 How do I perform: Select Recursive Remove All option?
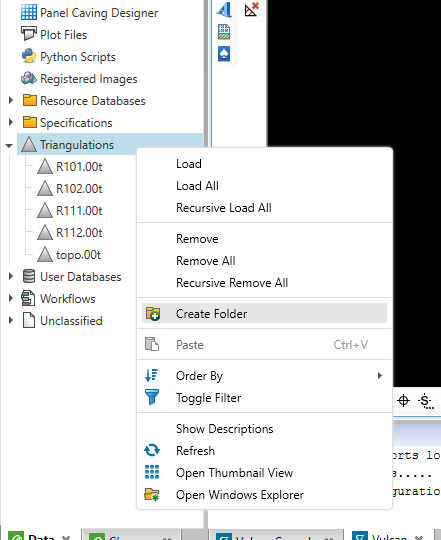(264, 283)
